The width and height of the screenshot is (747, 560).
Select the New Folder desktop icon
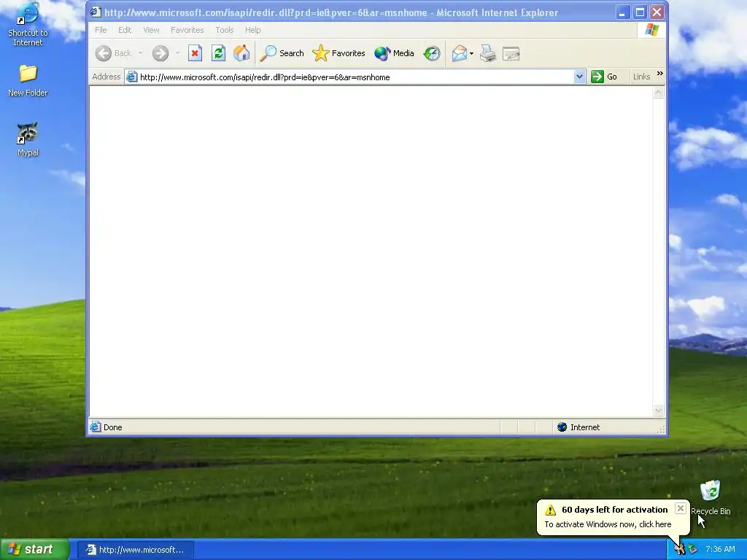28,81
